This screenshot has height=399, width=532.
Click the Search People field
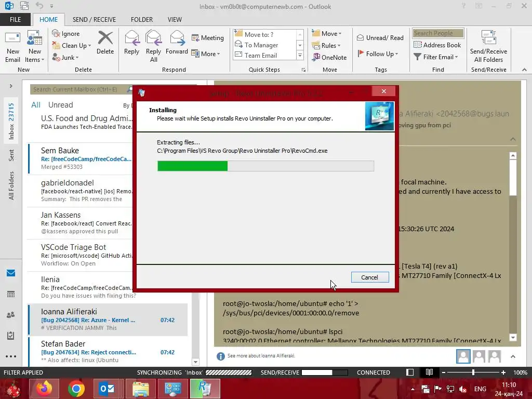point(438,33)
